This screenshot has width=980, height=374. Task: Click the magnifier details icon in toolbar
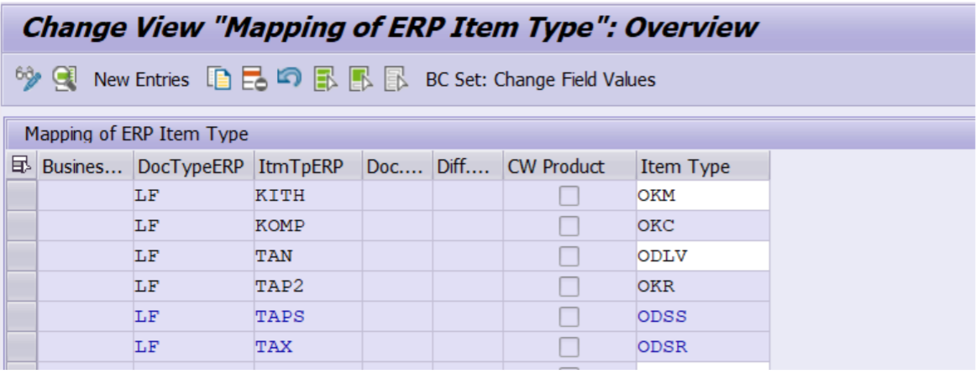tap(65, 80)
